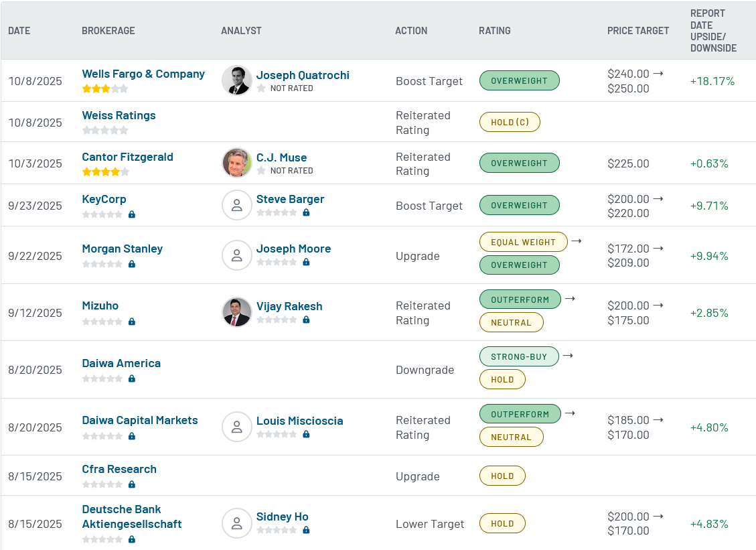The image size is (756, 550).
Task: Click the lock icon under Daiwa Capital Markets
Action: point(132,436)
